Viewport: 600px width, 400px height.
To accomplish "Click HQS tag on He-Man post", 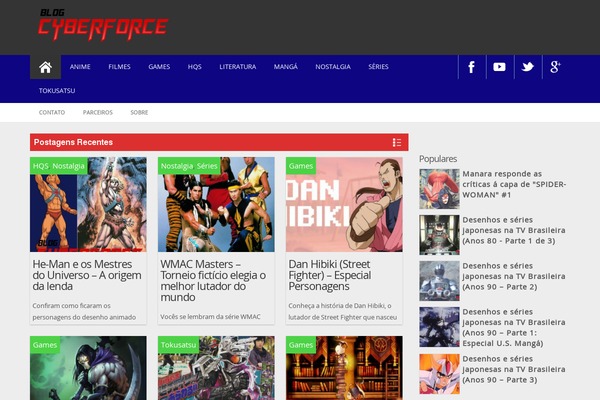I will pyautogui.click(x=41, y=166).
